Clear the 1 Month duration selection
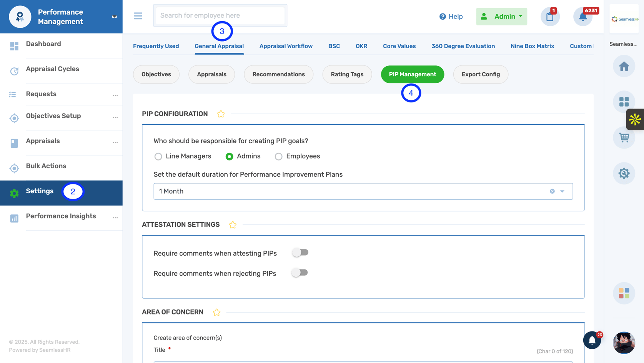 point(552,191)
